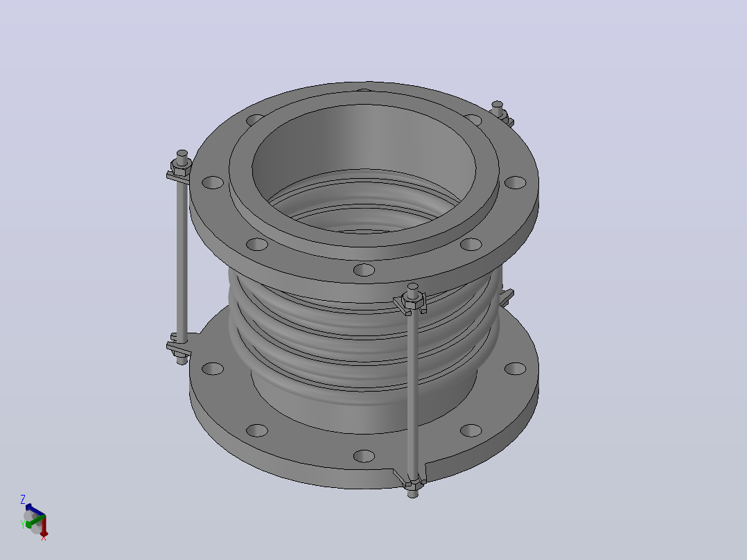Select the back-right tie rod top end
The image size is (747, 560).
498,107
